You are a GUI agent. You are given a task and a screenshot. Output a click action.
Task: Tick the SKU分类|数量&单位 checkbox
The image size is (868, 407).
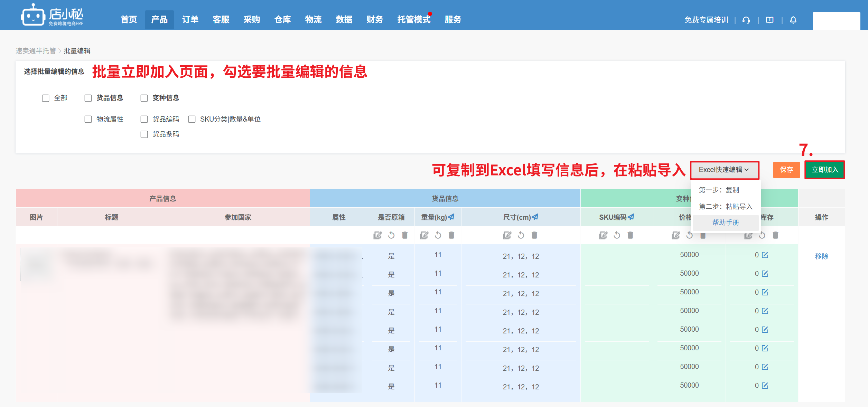tap(192, 119)
